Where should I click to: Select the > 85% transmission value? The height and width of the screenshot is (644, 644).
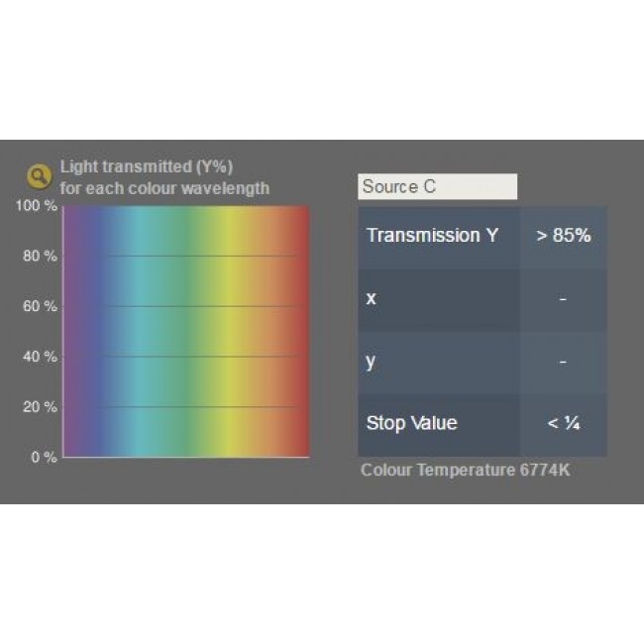pos(563,237)
